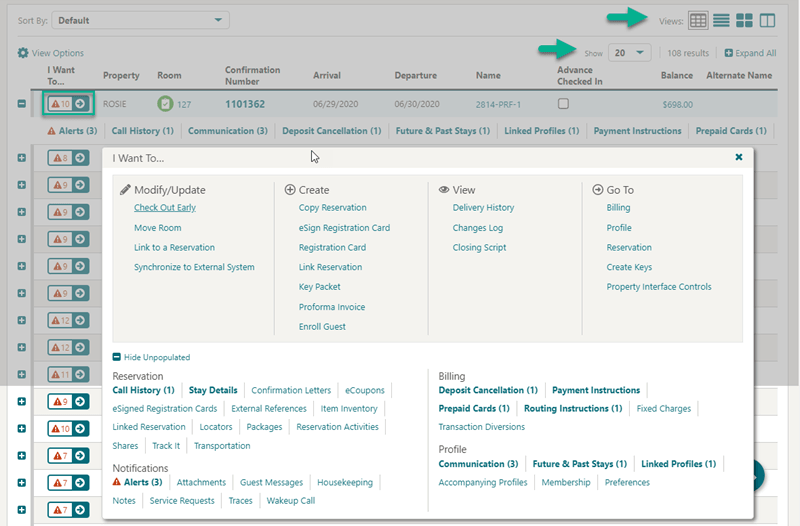This screenshot has width=800, height=526.
Task: Switch to the card grid view icon
Action: (744, 20)
